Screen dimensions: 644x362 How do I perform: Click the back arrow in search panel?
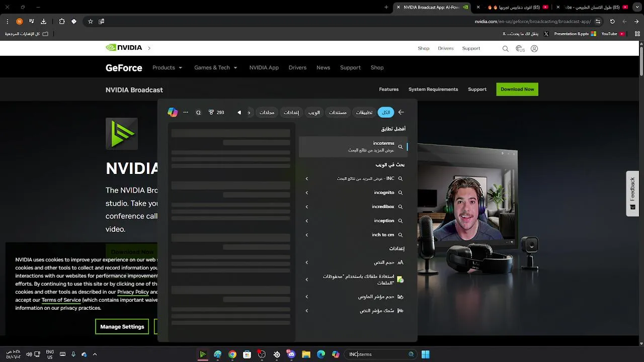401,113
